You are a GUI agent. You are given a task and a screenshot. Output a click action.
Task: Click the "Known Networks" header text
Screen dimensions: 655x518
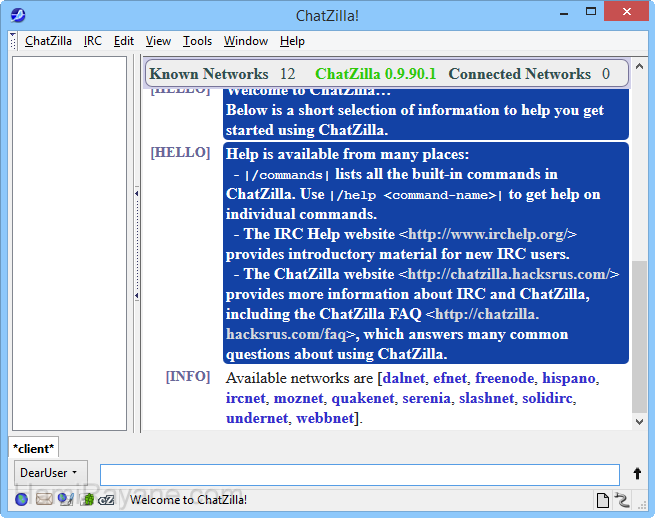pos(209,74)
